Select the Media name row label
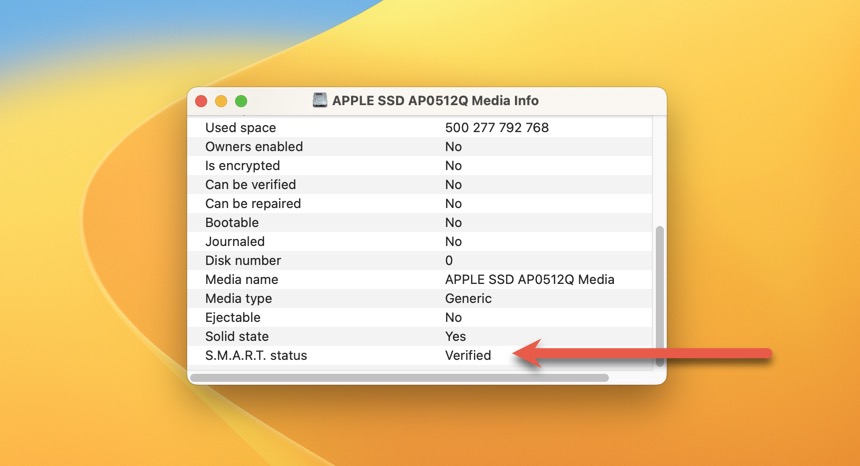 (242, 279)
